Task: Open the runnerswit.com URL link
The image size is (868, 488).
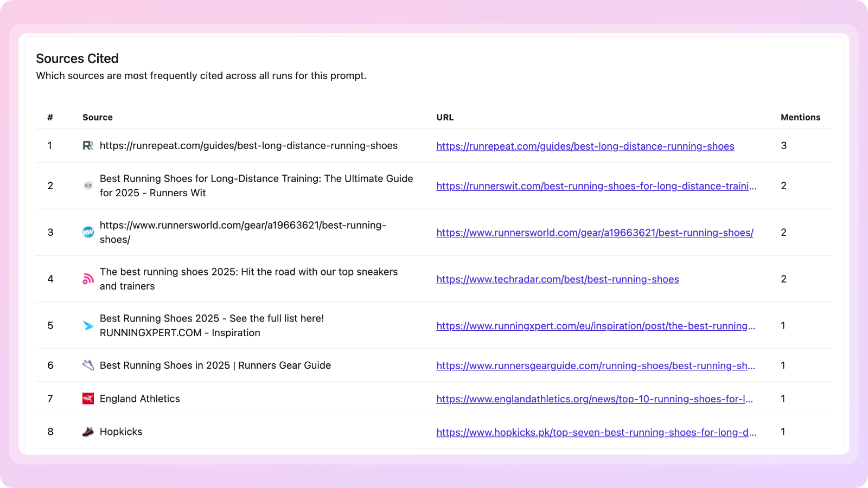Action: click(596, 186)
